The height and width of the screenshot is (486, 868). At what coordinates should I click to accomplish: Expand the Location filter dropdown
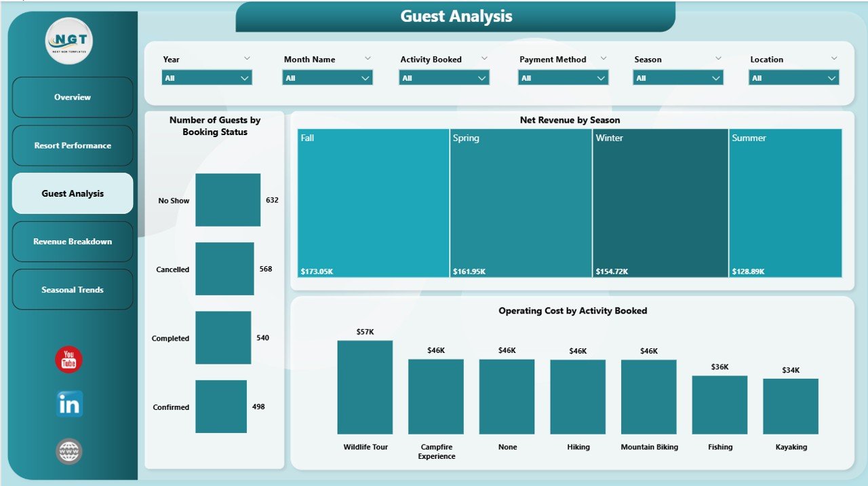coord(793,78)
